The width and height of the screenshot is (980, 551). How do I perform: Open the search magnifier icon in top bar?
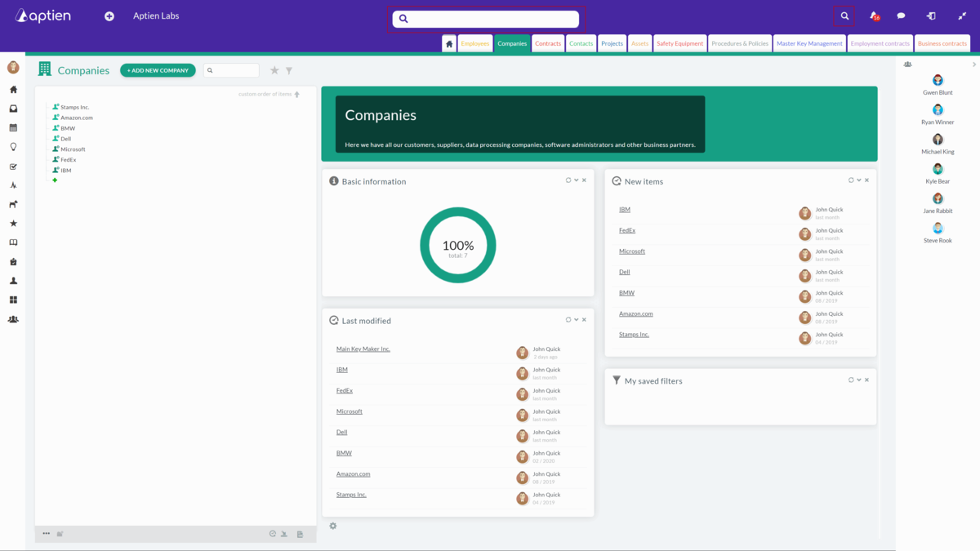[844, 16]
